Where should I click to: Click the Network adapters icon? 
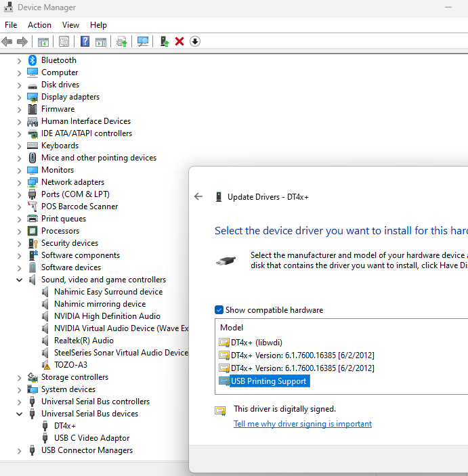click(33, 182)
